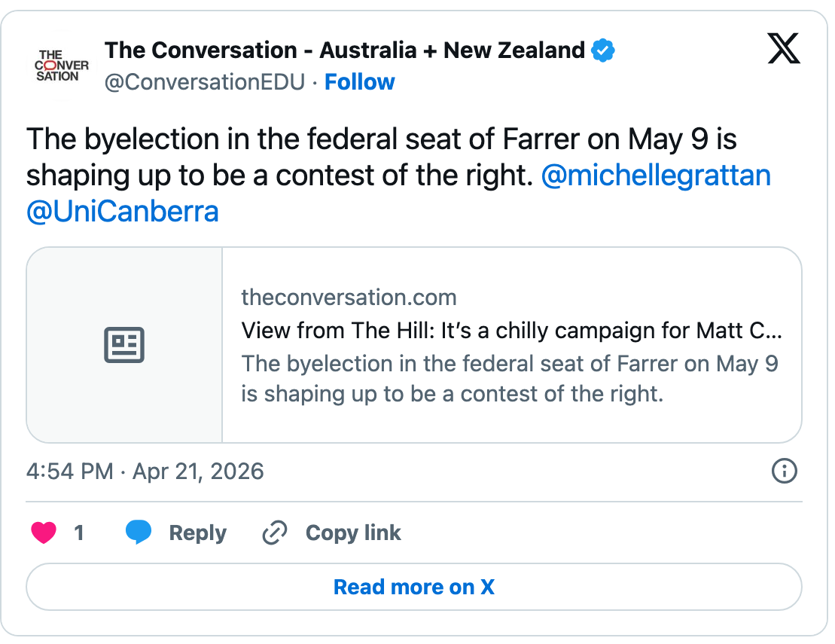The height and width of the screenshot is (644, 835).
Task: Click the reply speech bubble icon
Action: click(139, 533)
